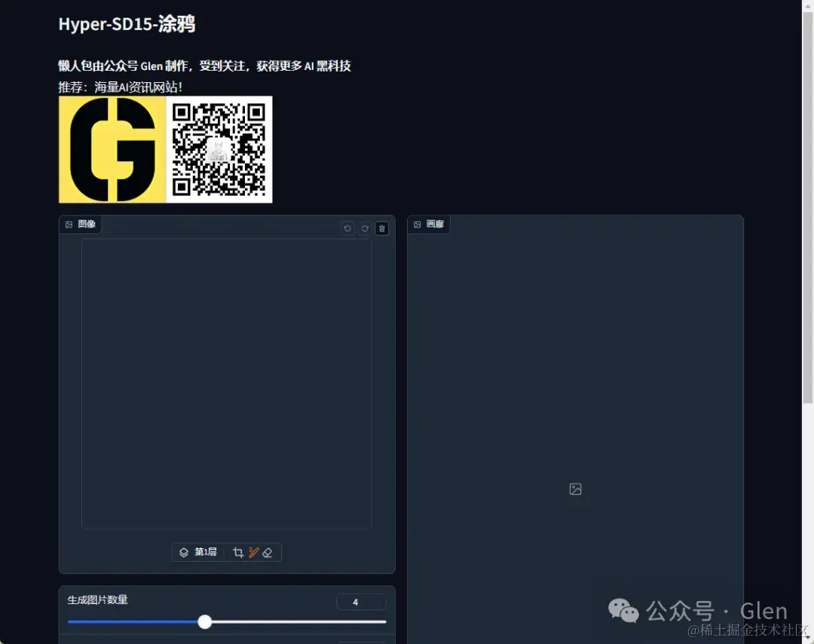Image resolution: width=814 pixels, height=644 pixels.
Task: Click the yellow G logo image
Action: pyautogui.click(x=112, y=149)
